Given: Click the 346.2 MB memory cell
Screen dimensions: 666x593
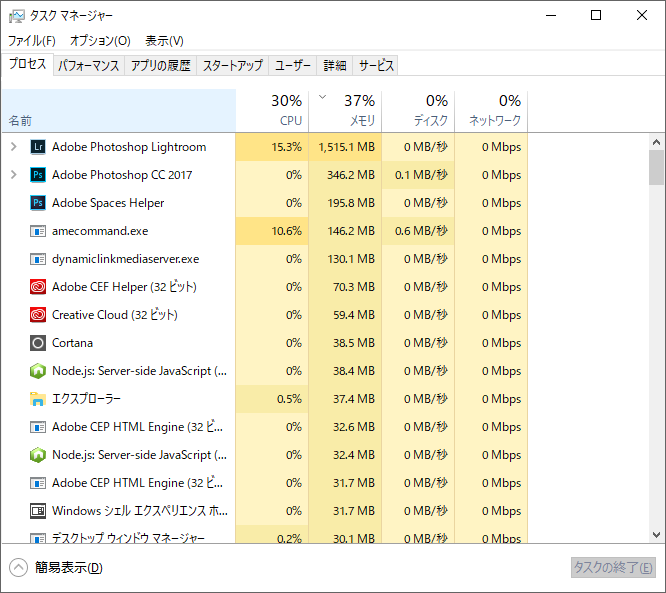Looking at the screenshot, I should click(345, 175).
